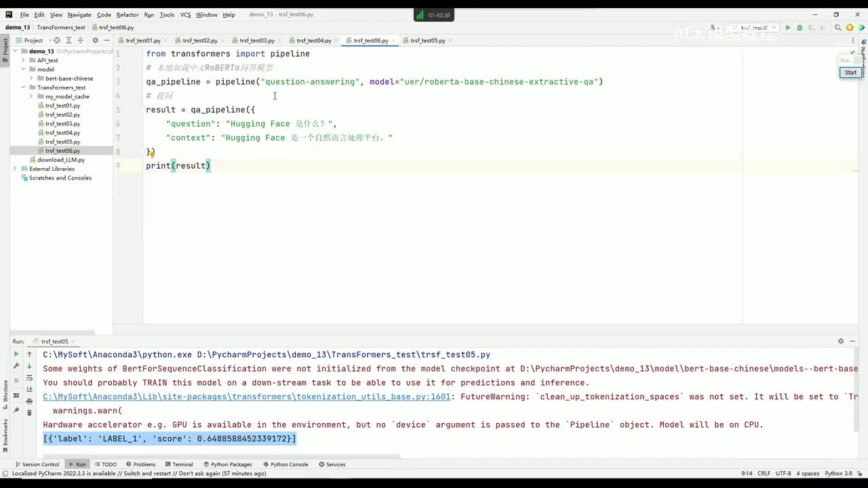Click the Start button
868x488 pixels.
[x=850, y=73]
